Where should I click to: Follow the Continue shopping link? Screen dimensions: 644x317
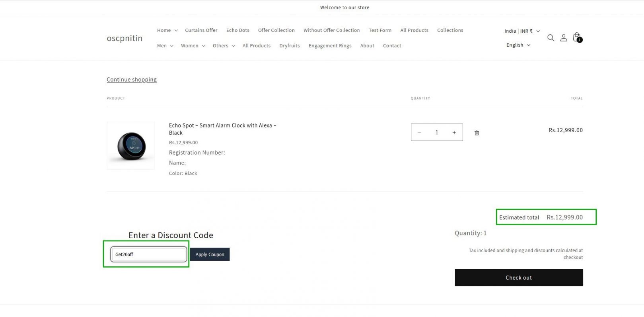point(132,80)
